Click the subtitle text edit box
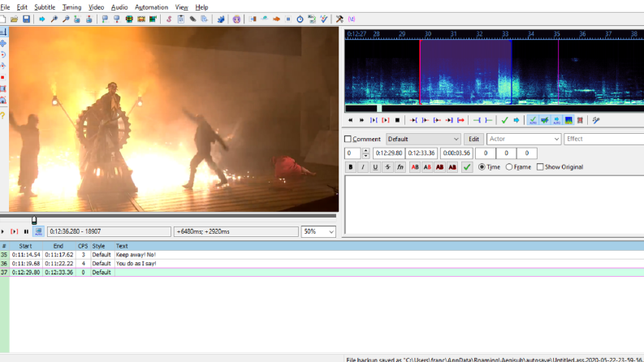Image resolution: width=644 pixels, height=362 pixels. [x=495, y=205]
